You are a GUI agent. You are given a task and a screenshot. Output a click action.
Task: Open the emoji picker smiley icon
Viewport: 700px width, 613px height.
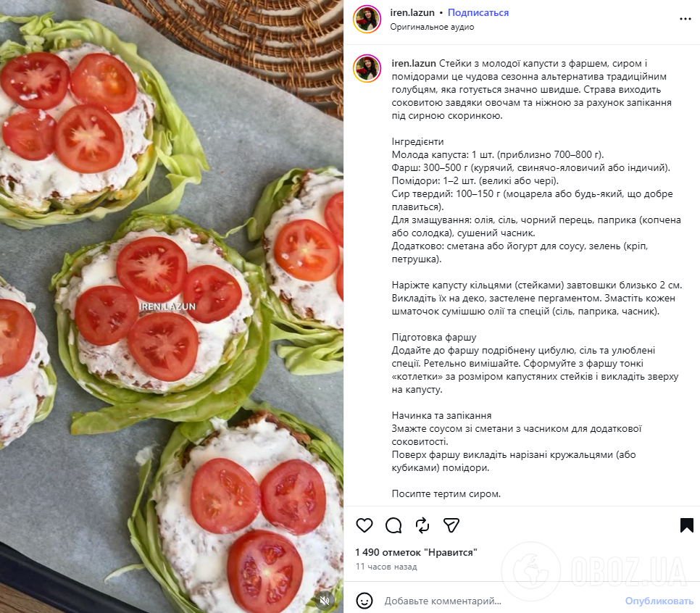pos(364,601)
